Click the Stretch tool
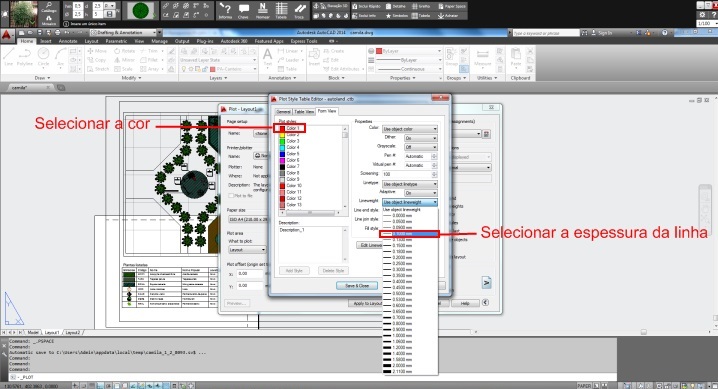Viewport: 718px width, 389px height. 98,69
